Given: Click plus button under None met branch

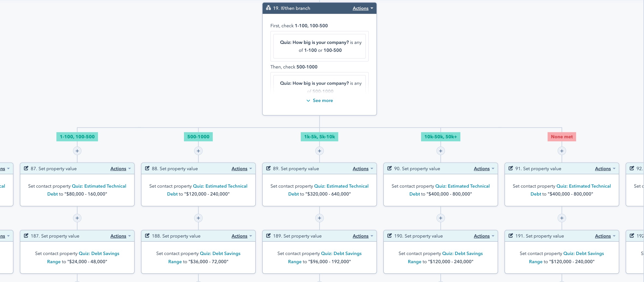Looking at the screenshot, I should 562,151.
